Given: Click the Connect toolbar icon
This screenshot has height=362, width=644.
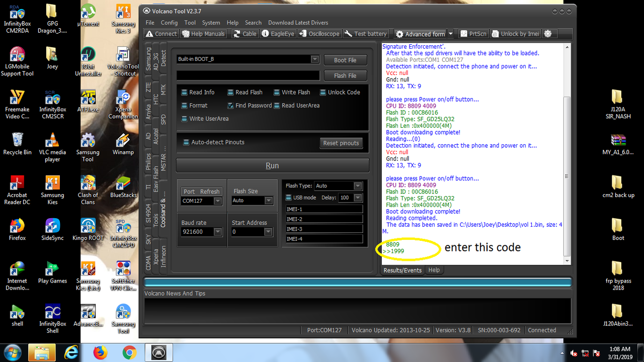Looking at the screenshot, I should (161, 34).
